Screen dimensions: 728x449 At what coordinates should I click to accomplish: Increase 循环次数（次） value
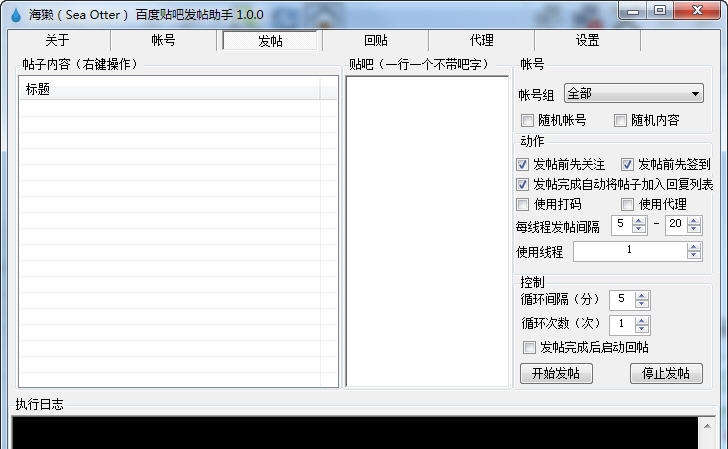pyautogui.click(x=642, y=321)
